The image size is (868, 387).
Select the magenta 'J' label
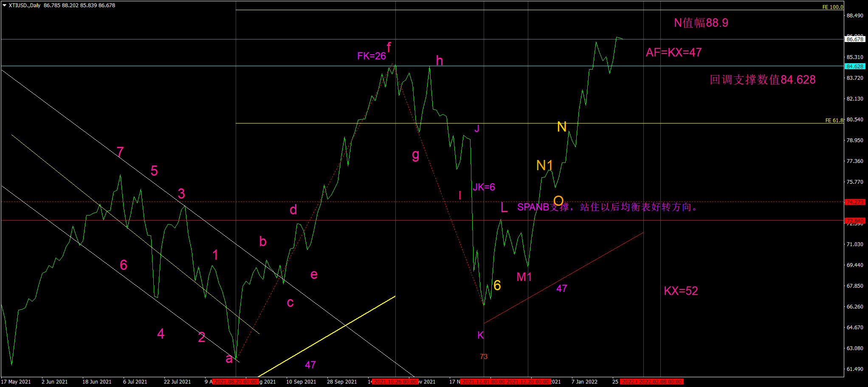click(x=477, y=129)
